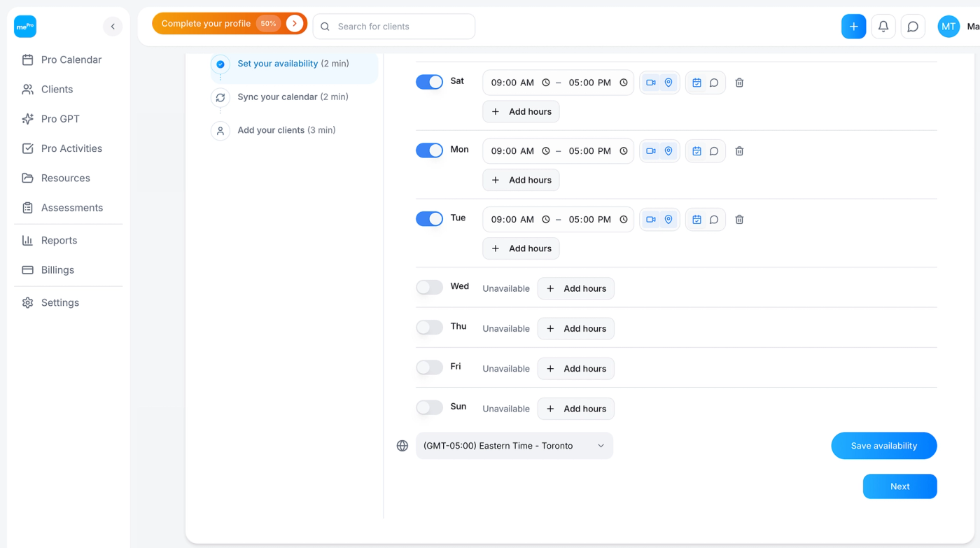Click the Save availability button
980x548 pixels.
pyautogui.click(x=884, y=446)
